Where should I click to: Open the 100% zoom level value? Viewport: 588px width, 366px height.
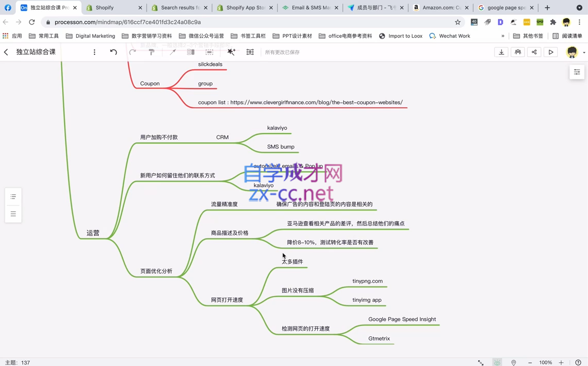[545, 362]
